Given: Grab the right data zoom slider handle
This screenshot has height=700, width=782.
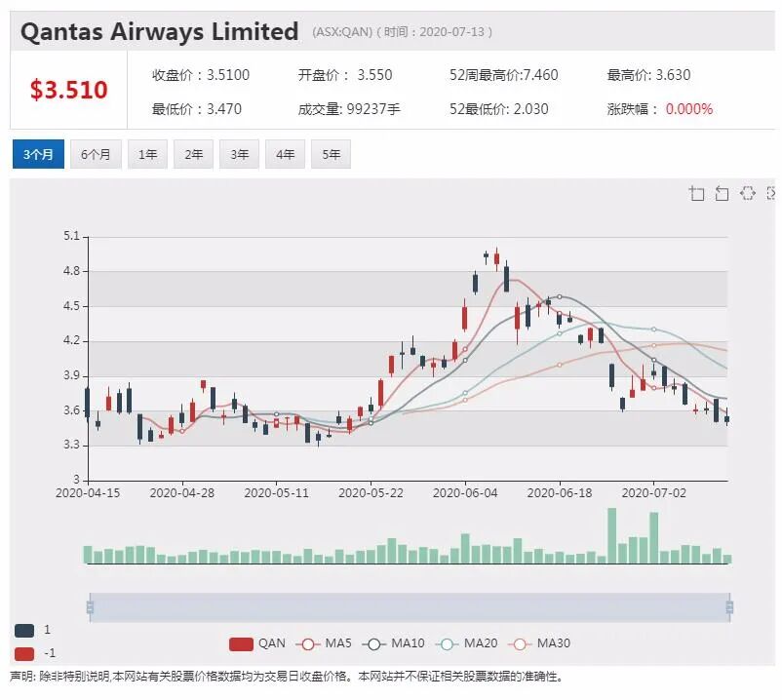Looking at the screenshot, I should coord(729,607).
